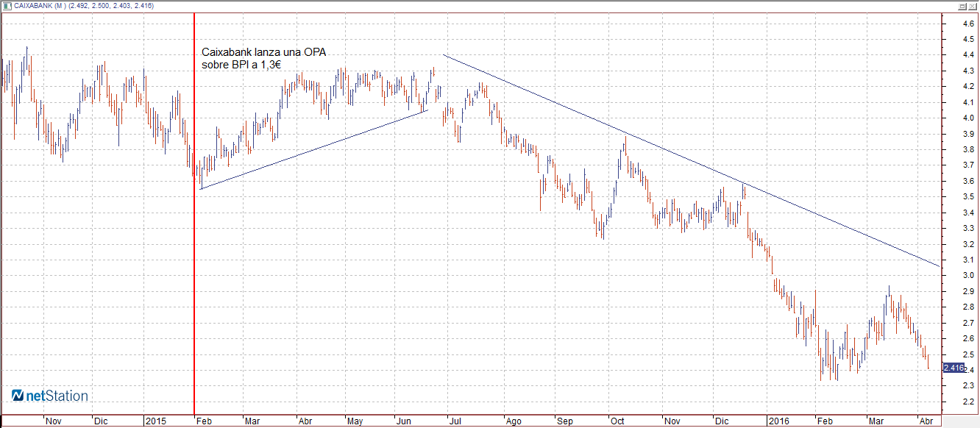The height and width of the screenshot is (428, 980).
Task: Click the May month label
Action: [x=355, y=421]
